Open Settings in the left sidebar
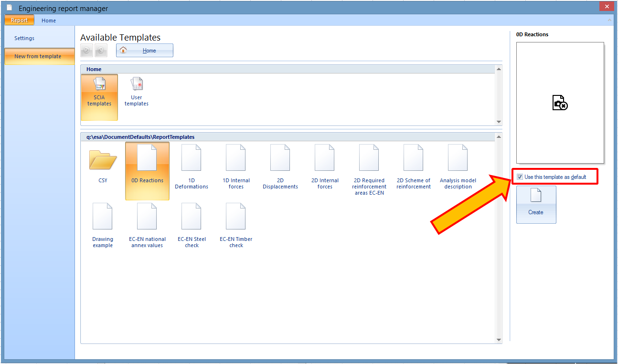The height and width of the screenshot is (364, 618). tap(24, 38)
